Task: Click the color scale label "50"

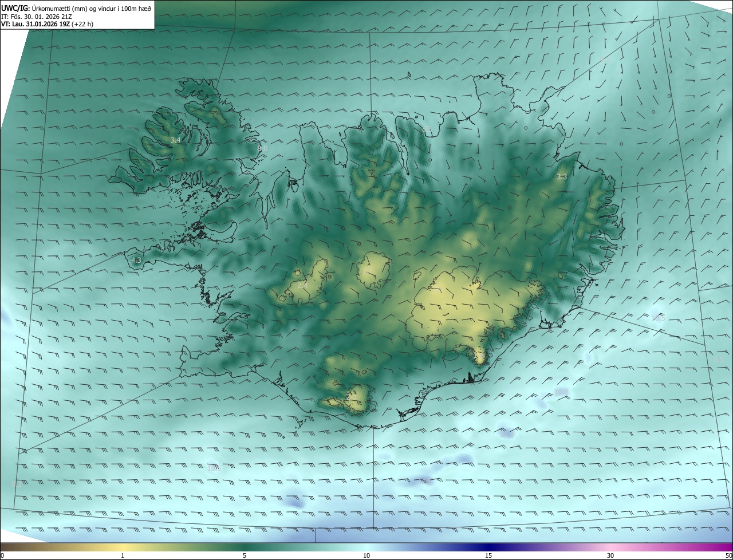Action: (728, 555)
